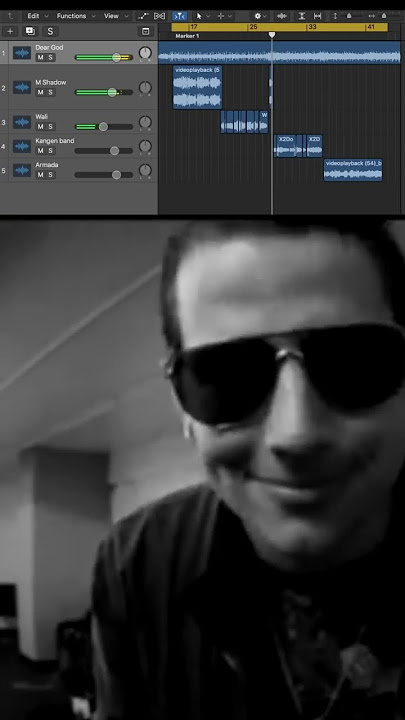405x720 pixels.
Task: Click bar 17 on the ruler
Action: (194, 27)
